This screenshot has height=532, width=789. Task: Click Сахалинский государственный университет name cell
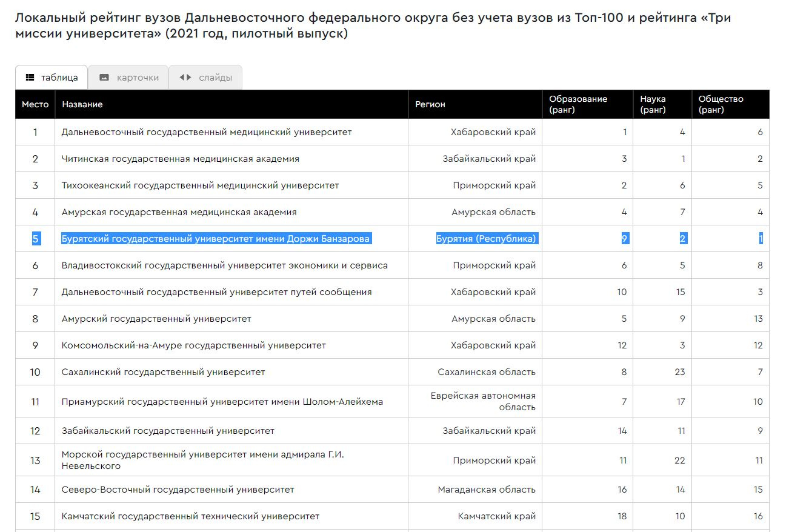[x=164, y=372]
